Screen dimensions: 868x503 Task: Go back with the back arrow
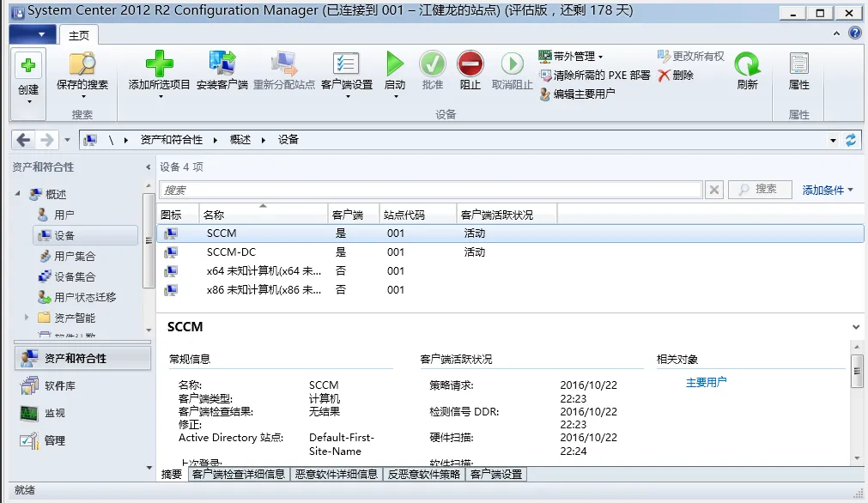pos(23,140)
